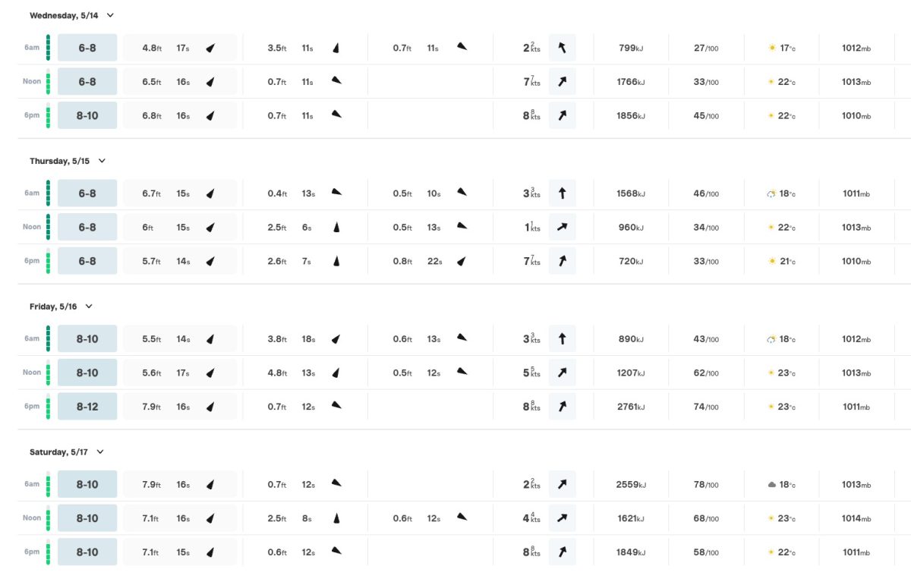Collapse the Wednesday, 5/14 forecast section

click(x=111, y=15)
